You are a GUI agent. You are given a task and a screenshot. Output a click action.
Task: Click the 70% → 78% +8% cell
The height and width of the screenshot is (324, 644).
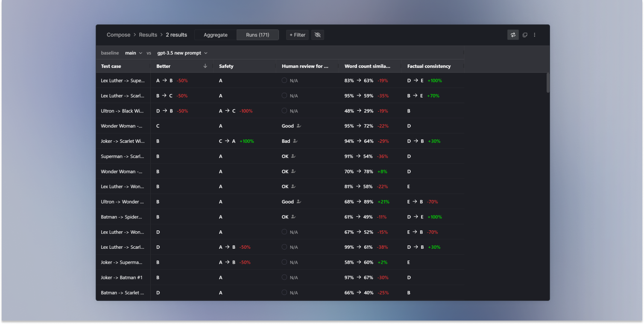(x=366, y=171)
